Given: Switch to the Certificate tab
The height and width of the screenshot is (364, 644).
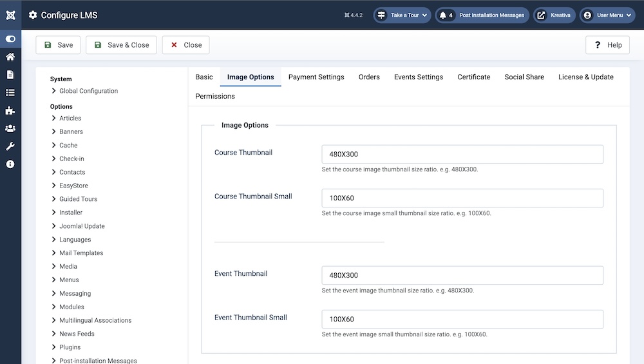Looking at the screenshot, I should pyautogui.click(x=473, y=77).
